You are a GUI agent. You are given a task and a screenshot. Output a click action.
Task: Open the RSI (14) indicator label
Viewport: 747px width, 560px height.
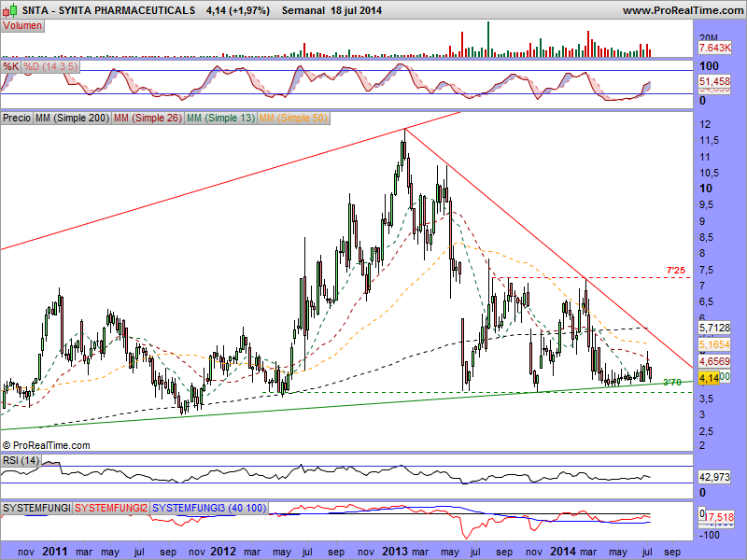point(21,460)
